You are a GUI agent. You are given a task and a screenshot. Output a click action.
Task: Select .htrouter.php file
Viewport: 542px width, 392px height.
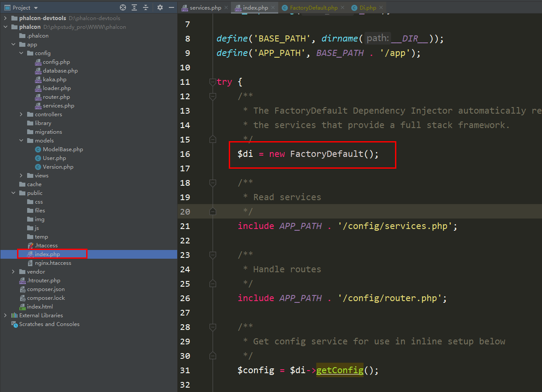pyautogui.click(x=43, y=281)
